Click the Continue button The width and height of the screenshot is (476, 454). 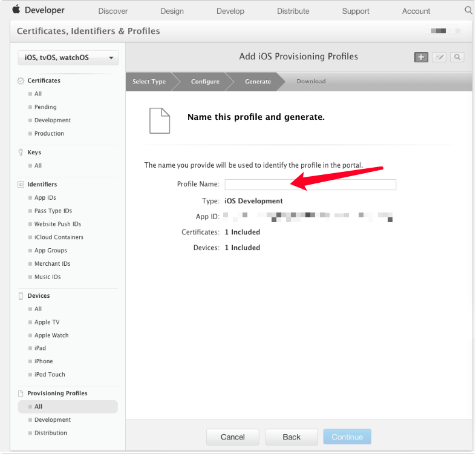coord(347,437)
